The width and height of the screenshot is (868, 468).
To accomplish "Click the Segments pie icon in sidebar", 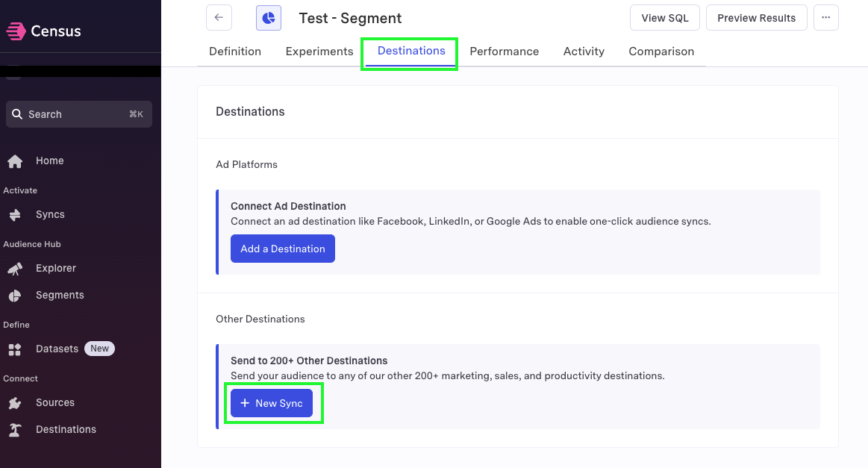I will [15, 296].
